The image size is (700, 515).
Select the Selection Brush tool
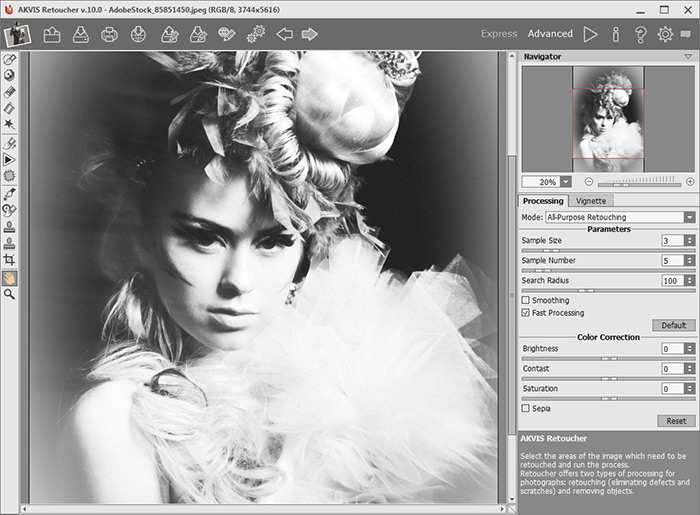pyautogui.click(x=9, y=59)
